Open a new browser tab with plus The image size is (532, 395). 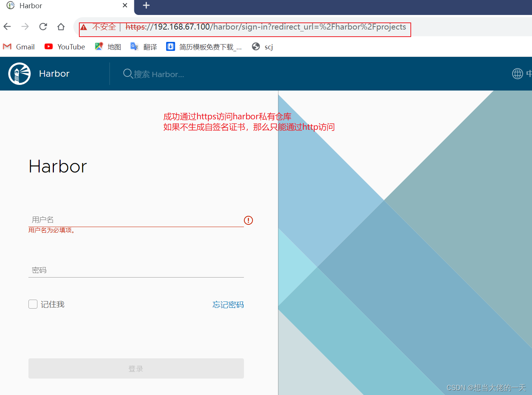pos(146,5)
